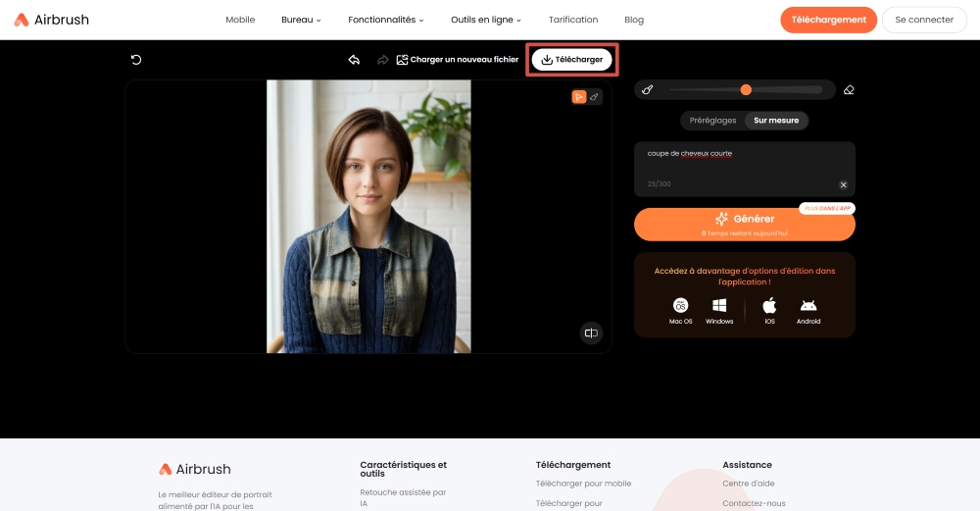Click the footer Téléchargement heading
The image size is (980, 511).
(573, 465)
